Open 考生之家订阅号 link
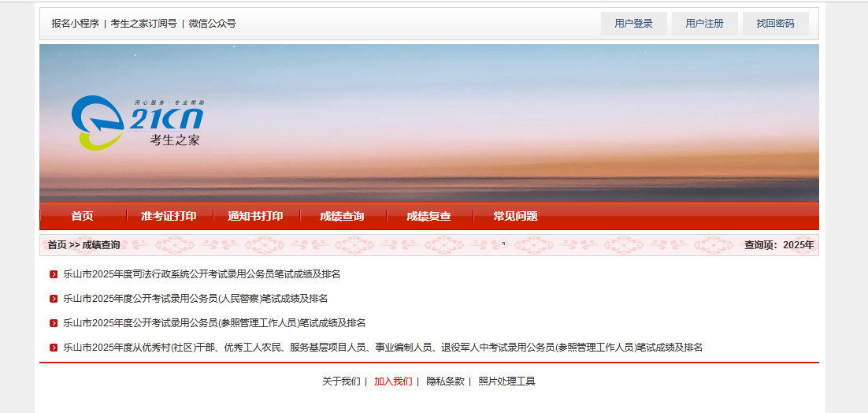 coord(144,24)
